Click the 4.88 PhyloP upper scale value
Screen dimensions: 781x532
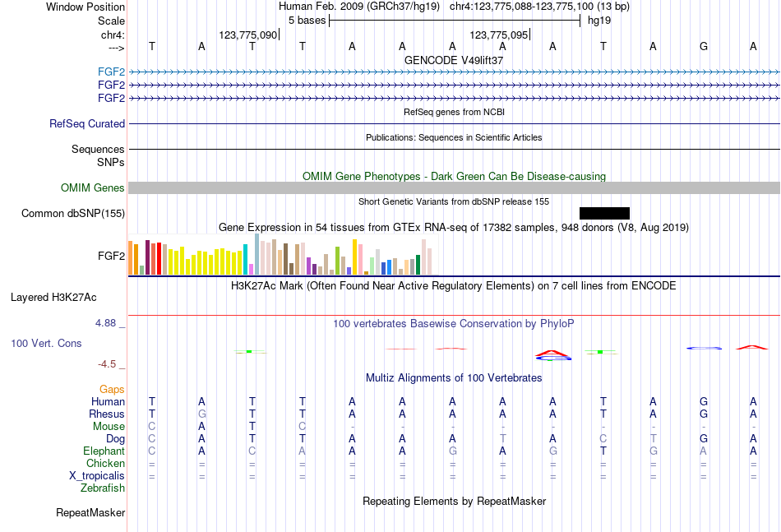point(105,323)
